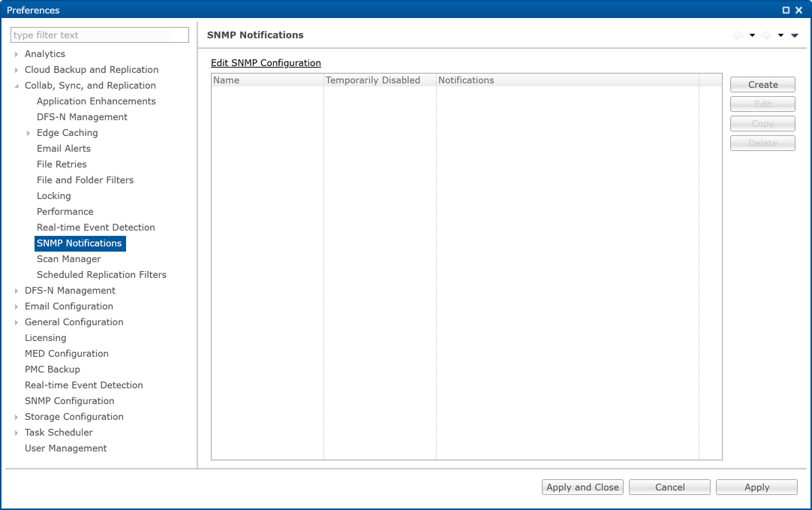This screenshot has width=812, height=510.
Task: Open Licensing preferences
Action: (46, 338)
